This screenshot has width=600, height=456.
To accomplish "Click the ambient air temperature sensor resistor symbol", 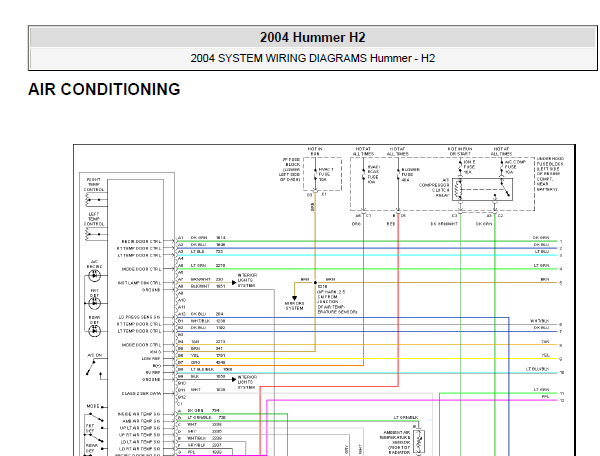I will [x=419, y=442].
